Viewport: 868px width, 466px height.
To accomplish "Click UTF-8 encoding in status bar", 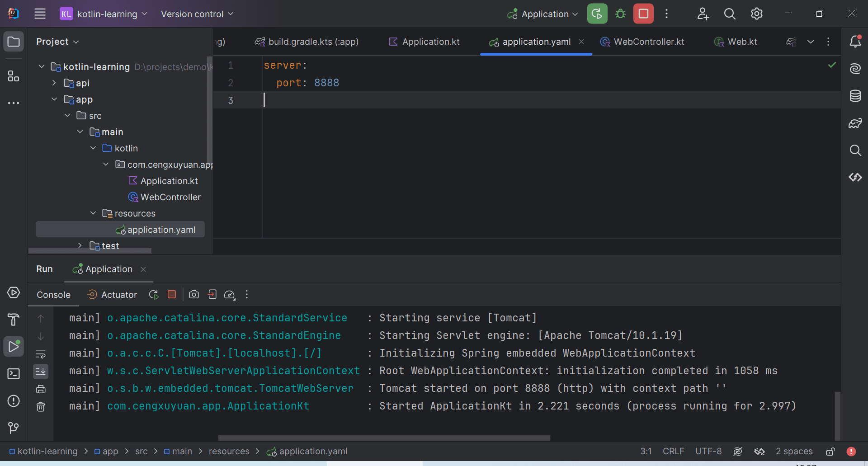I will click(708, 452).
